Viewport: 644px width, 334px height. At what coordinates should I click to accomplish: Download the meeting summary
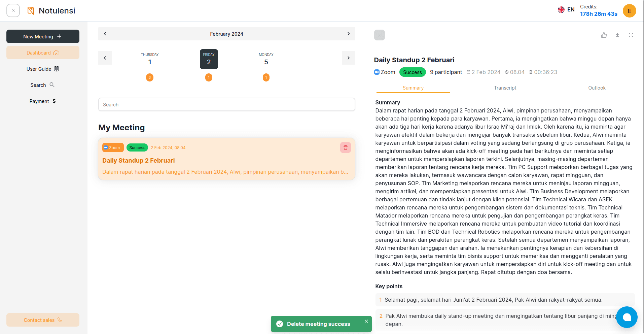click(x=617, y=35)
